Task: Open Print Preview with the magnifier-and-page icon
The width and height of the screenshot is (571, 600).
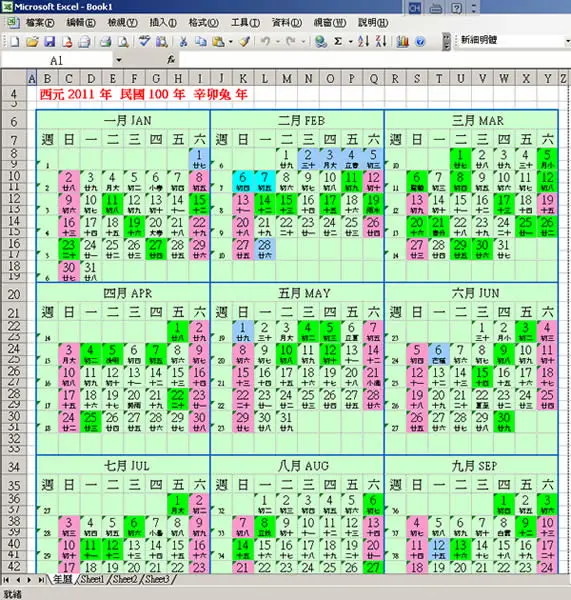Action: coord(123,41)
